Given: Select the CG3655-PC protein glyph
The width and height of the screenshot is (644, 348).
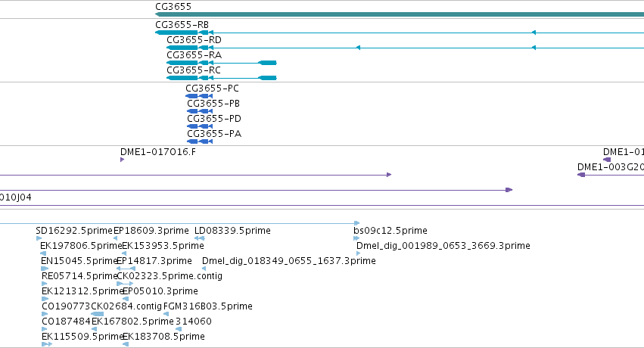Looking at the screenshot, I should coord(199,96).
